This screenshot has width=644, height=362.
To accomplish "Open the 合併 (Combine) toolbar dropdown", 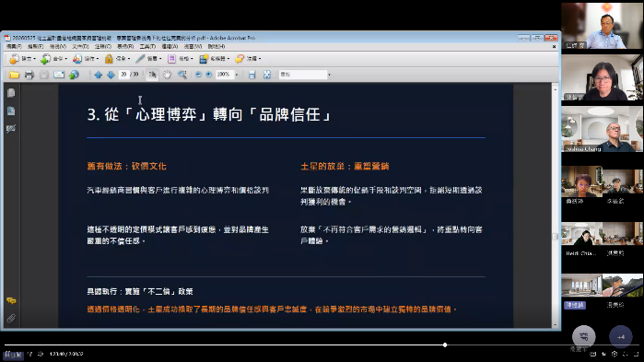I will click(53, 59).
